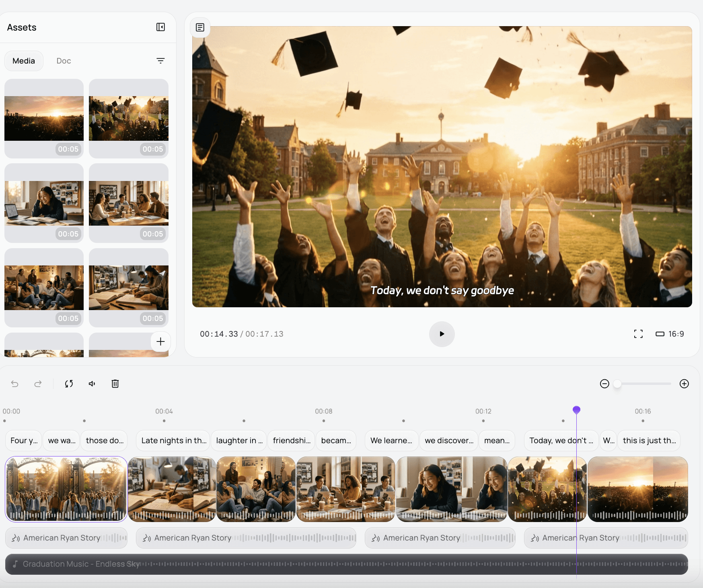Zoom out the timeline with minus icon

pyautogui.click(x=604, y=384)
